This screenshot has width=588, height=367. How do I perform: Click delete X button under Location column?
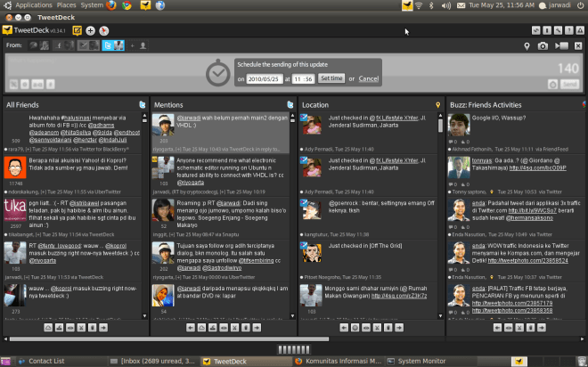pos(377,328)
